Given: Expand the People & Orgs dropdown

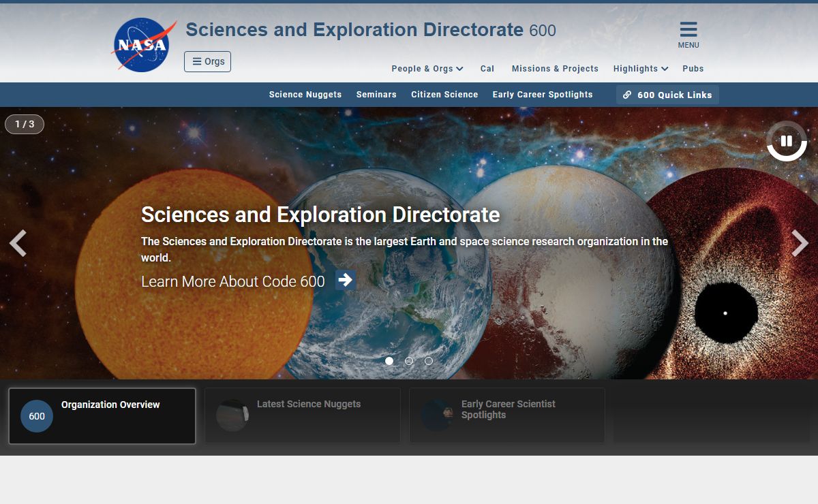Looking at the screenshot, I should [x=427, y=69].
